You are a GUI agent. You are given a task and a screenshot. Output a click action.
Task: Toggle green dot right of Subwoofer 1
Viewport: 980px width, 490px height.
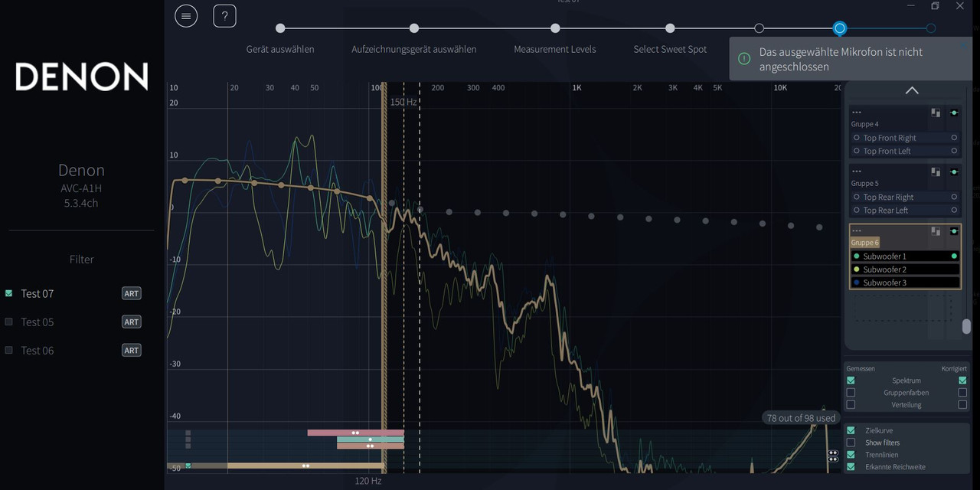(954, 256)
